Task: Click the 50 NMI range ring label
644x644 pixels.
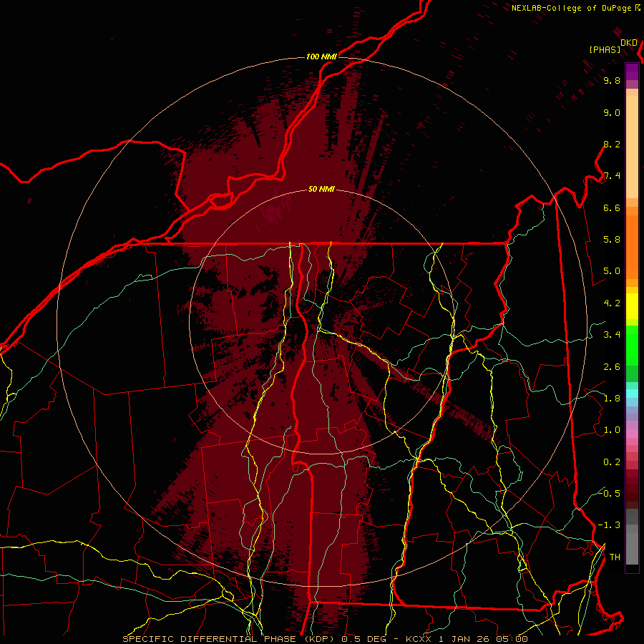Action: coord(321,189)
